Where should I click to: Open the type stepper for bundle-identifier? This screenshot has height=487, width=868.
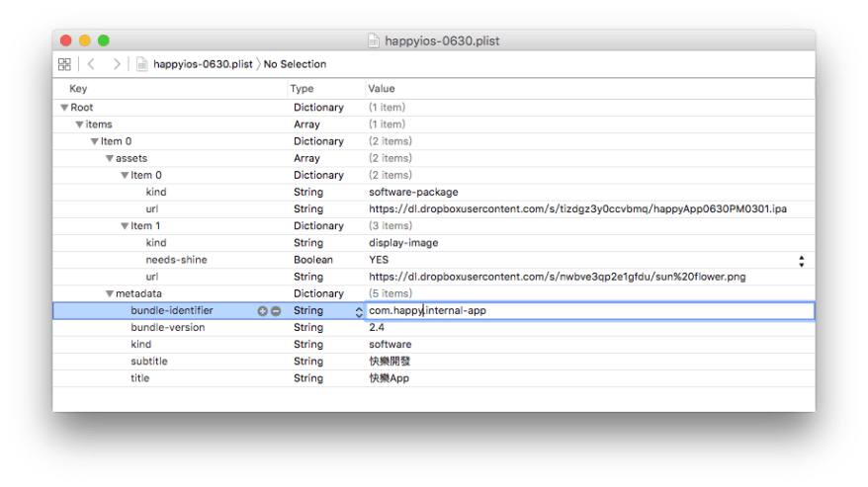[x=359, y=311]
